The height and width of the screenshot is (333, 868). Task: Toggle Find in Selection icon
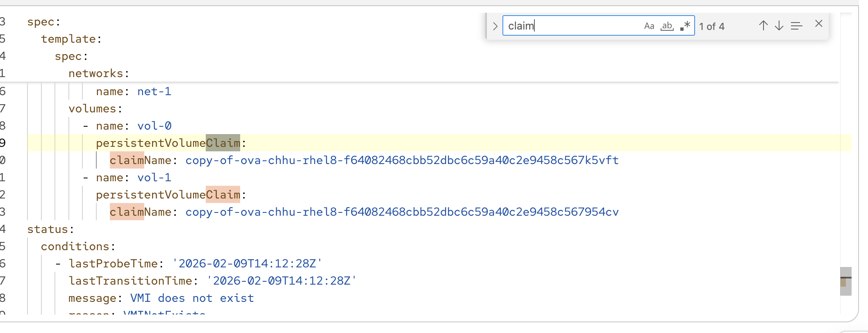796,26
